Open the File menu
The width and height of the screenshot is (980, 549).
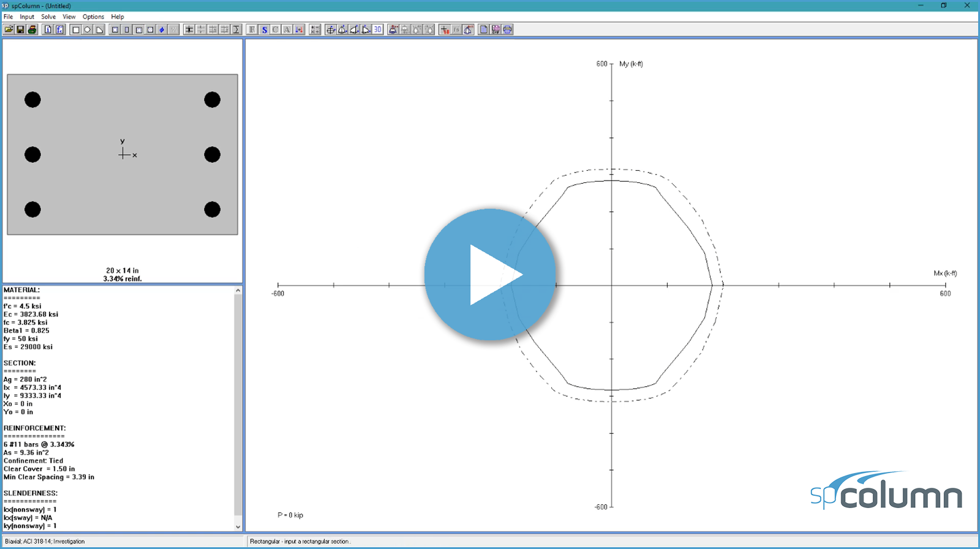tap(8, 17)
